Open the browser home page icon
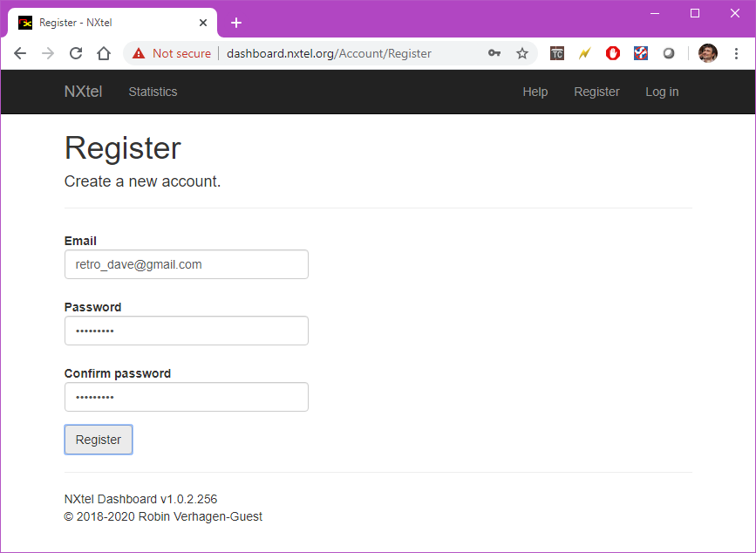Viewport: 756px width, 553px height. [104, 53]
